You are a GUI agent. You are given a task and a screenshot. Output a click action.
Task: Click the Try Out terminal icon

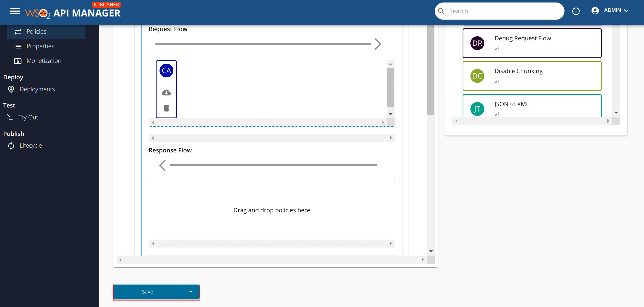tap(10, 117)
